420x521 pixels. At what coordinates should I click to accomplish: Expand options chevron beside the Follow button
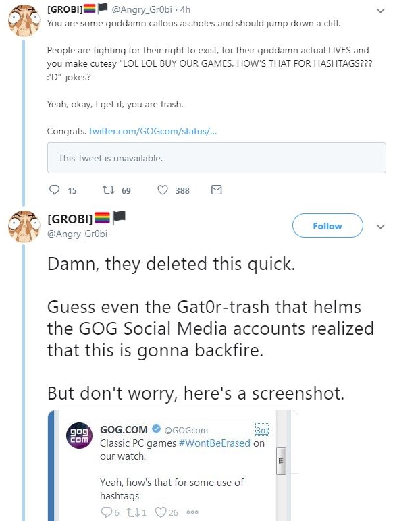tap(380, 226)
